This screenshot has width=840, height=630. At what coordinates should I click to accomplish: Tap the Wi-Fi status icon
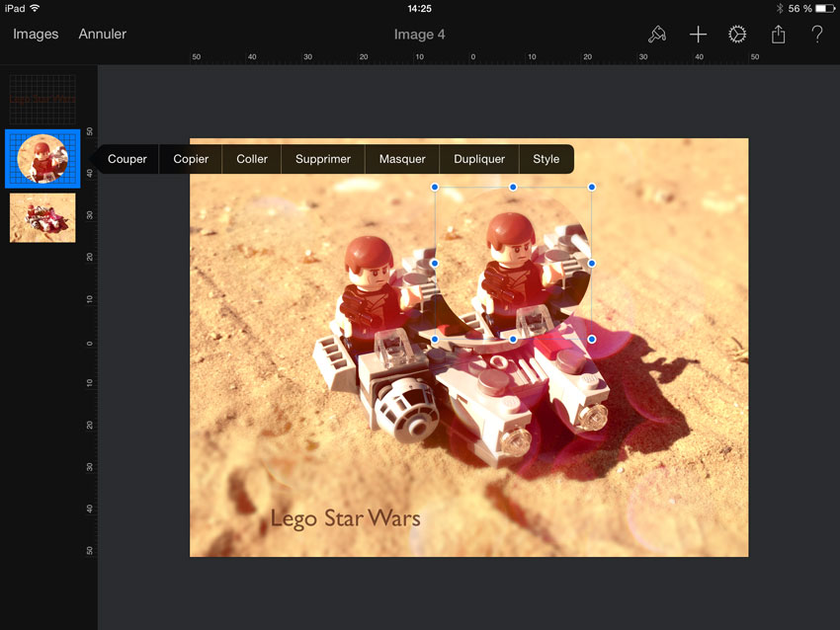click(35, 8)
